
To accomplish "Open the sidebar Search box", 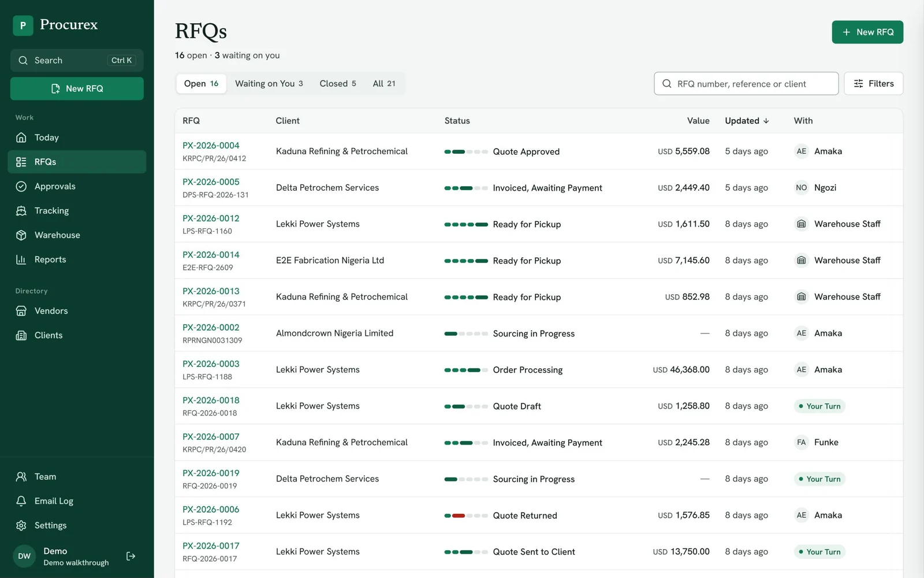I will [77, 61].
